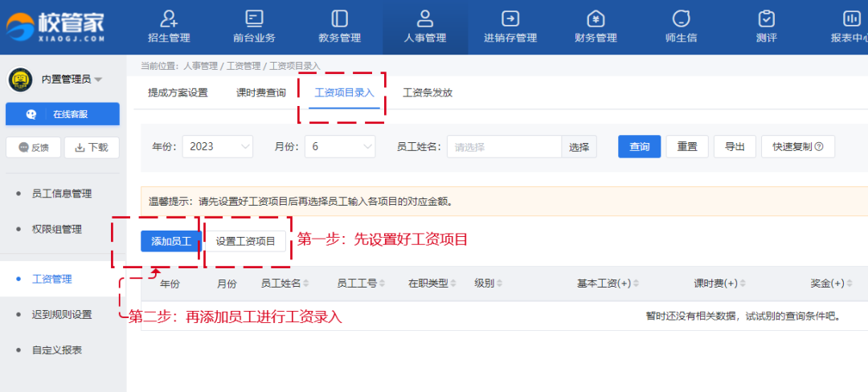The width and height of the screenshot is (868, 392).
Task: Switch to the 提成方案设置 tab
Action: click(178, 92)
